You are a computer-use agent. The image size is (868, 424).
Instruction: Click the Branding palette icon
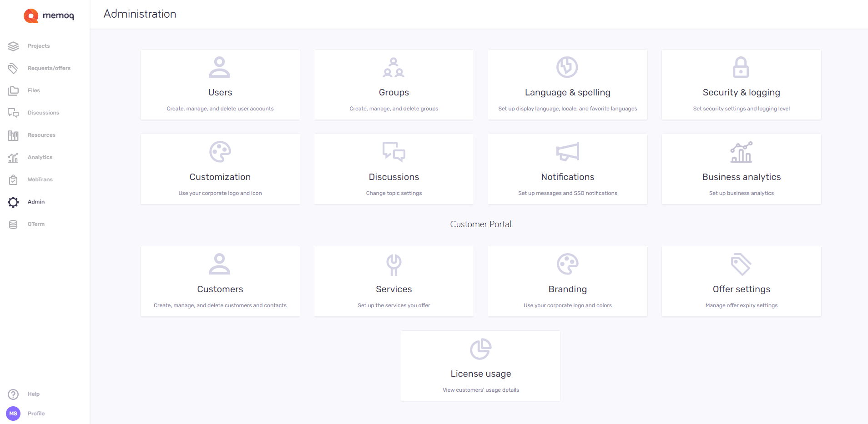567,264
